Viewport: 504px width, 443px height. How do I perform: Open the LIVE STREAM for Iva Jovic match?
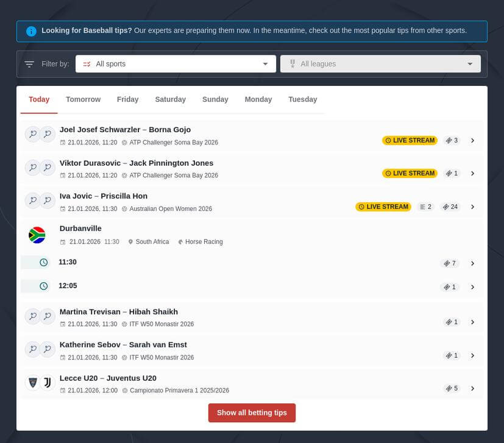(383, 207)
